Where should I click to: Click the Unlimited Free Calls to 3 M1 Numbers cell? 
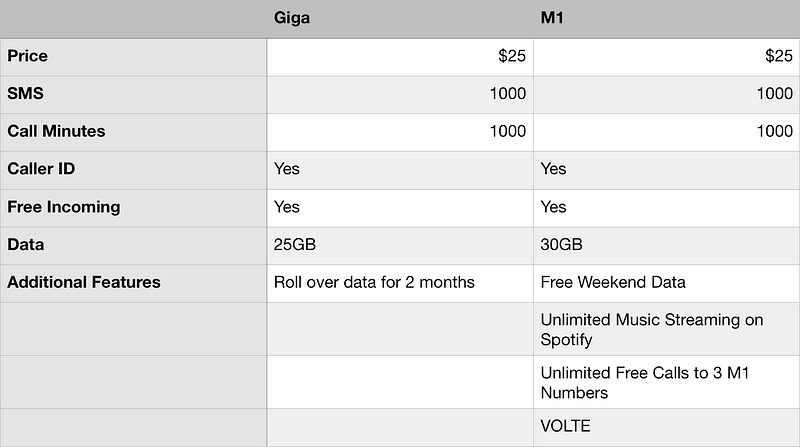point(666,382)
